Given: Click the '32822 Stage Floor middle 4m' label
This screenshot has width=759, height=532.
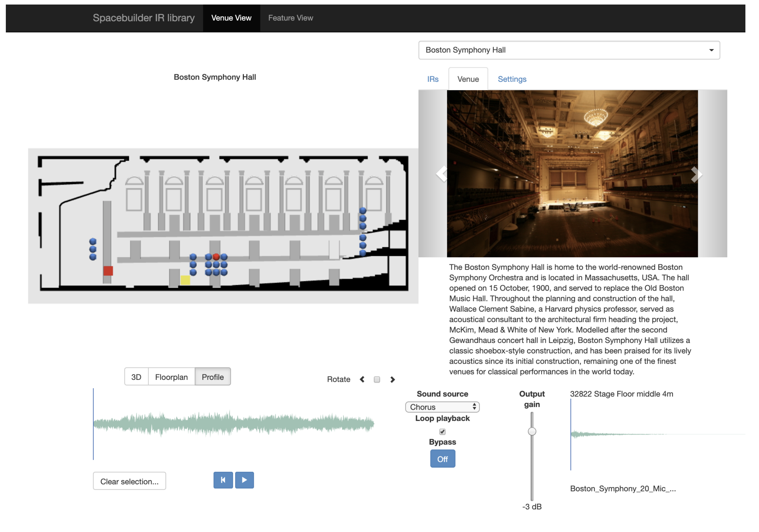Looking at the screenshot, I should pyautogui.click(x=621, y=394).
